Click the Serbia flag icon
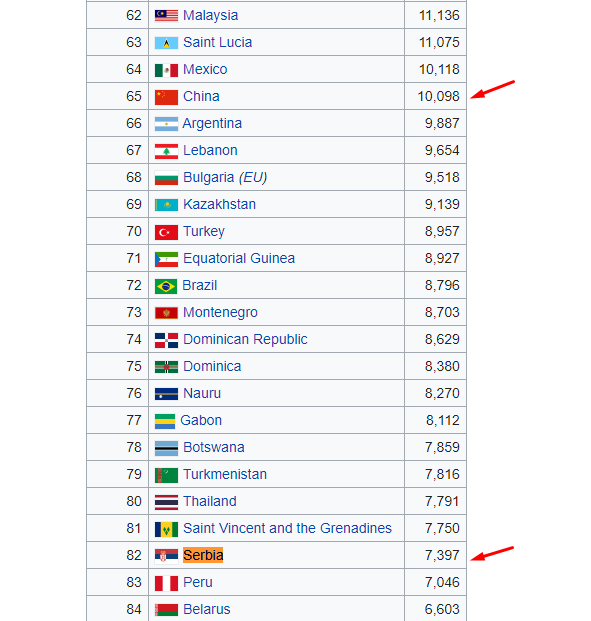Viewport: 591px width, 621px height. point(166,556)
